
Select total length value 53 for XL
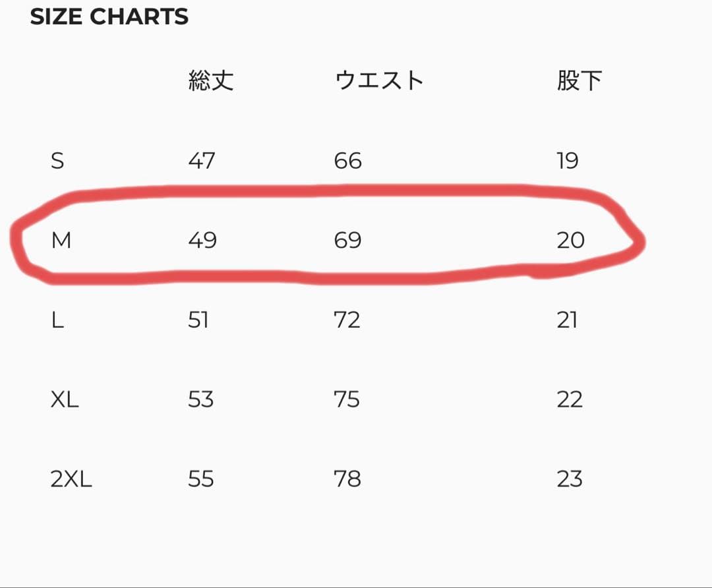[x=201, y=399]
